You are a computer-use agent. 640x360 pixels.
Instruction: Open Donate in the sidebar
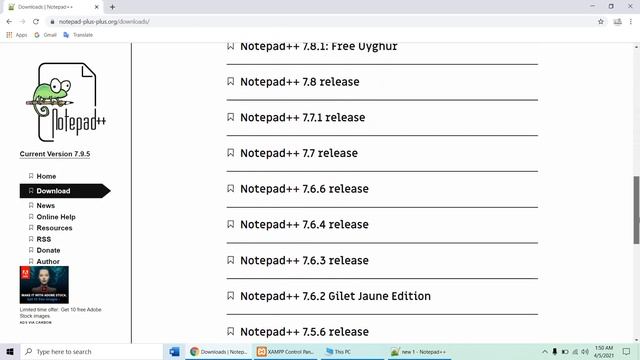point(48,250)
